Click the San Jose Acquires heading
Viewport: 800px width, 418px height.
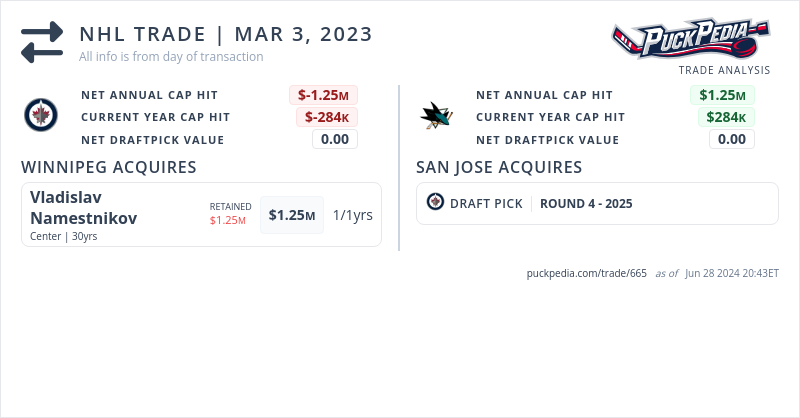[499, 167]
